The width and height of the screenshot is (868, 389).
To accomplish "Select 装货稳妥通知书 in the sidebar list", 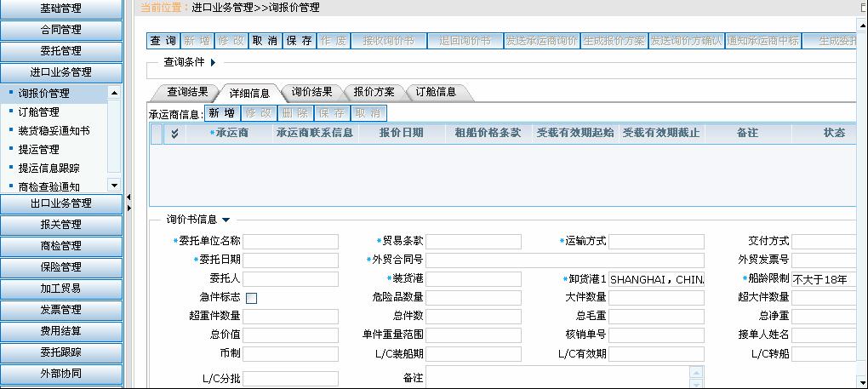I will point(54,131).
